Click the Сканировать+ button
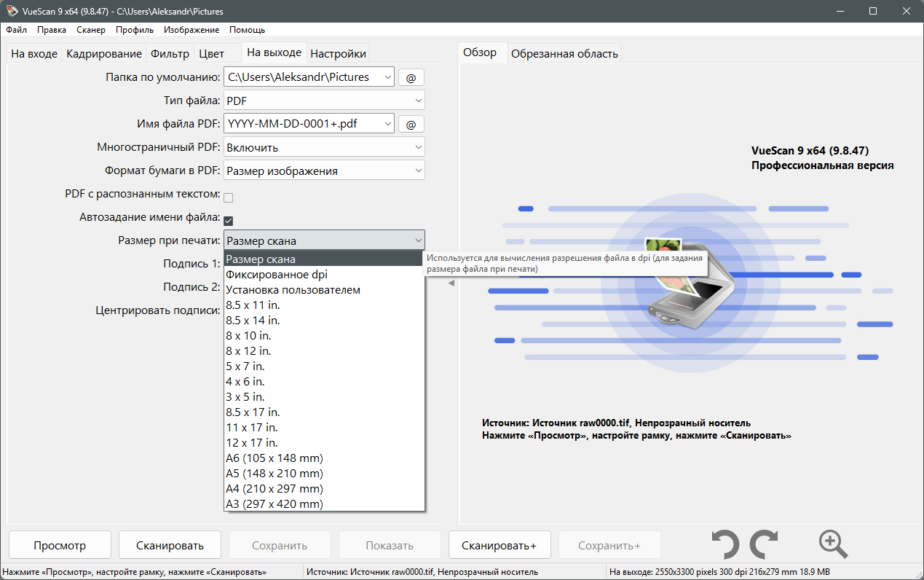924x580 pixels. pos(499,545)
